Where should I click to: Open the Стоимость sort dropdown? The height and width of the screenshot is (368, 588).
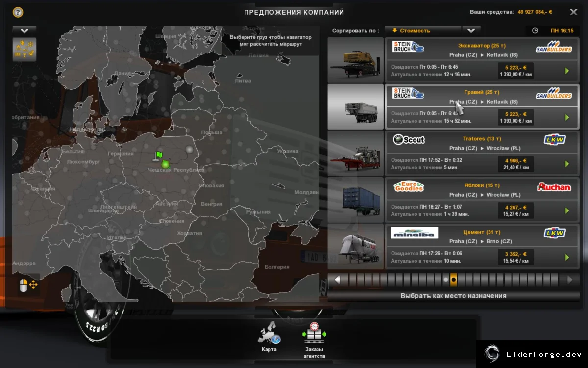pyautogui.click(x=423, y=30)
